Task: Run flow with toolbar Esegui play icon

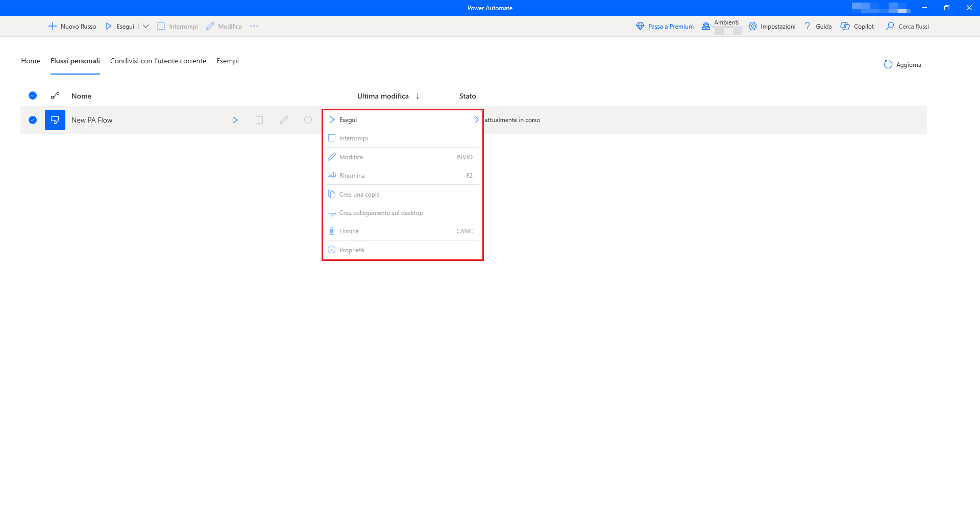Action: pos(109,26)
